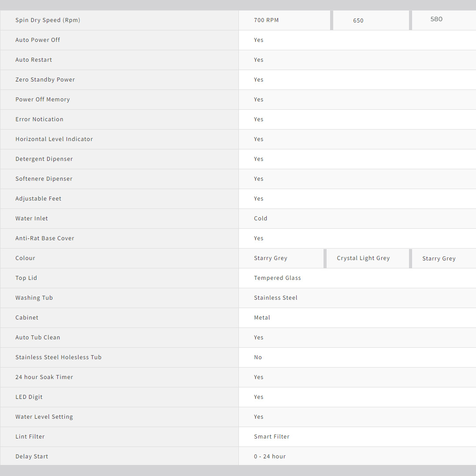Click the Stainless Steel washing tub value
This screenshot has height=476, width=476.
pyautogui.click(x=275, y=298)
